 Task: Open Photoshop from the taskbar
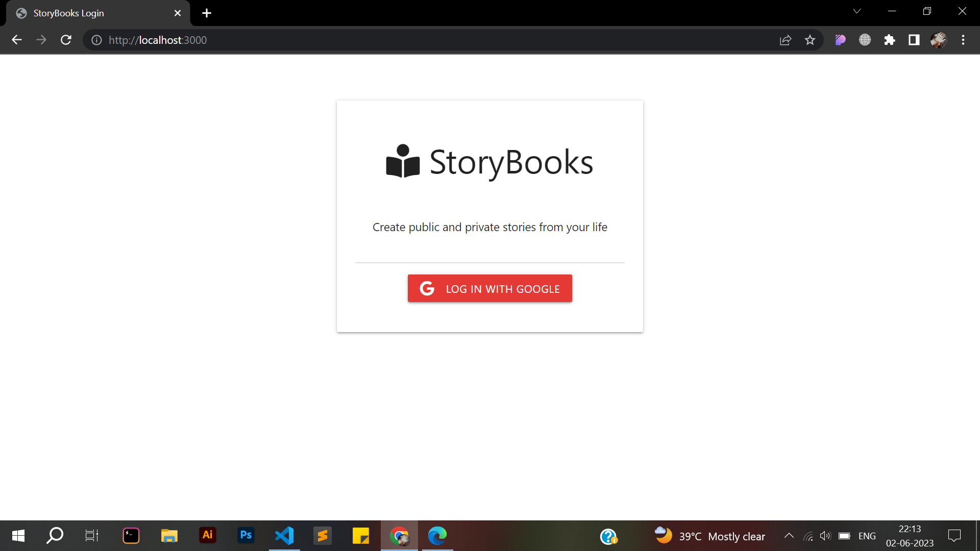coord(246,536)
